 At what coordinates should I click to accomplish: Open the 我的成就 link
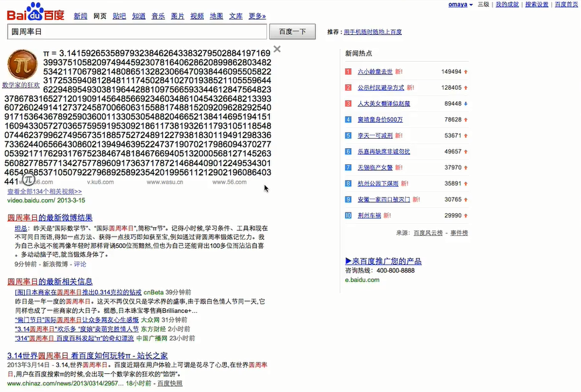point(507,5)
